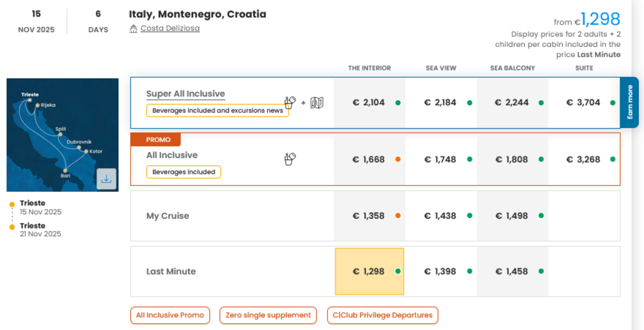Open the Earn more side tab
Screen dimensions: 644x330
pos(630,102)
